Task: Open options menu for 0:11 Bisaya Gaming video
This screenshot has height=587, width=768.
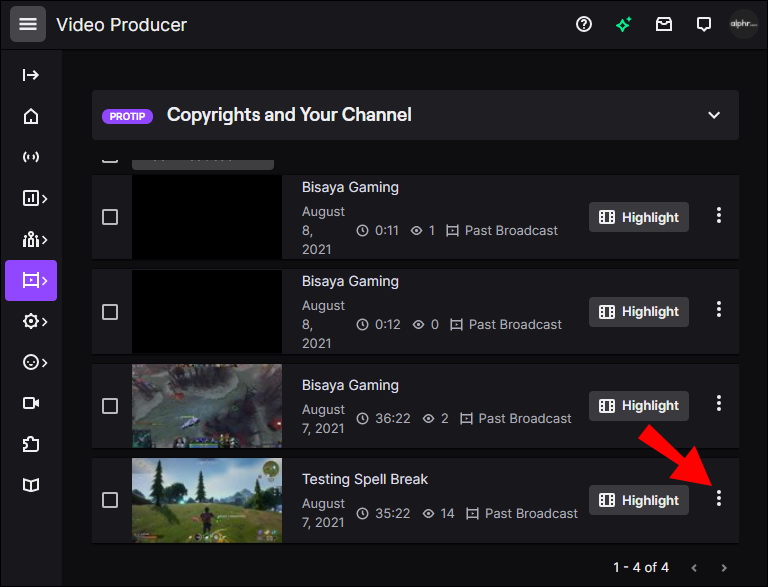Action: (x=719, y=215)
